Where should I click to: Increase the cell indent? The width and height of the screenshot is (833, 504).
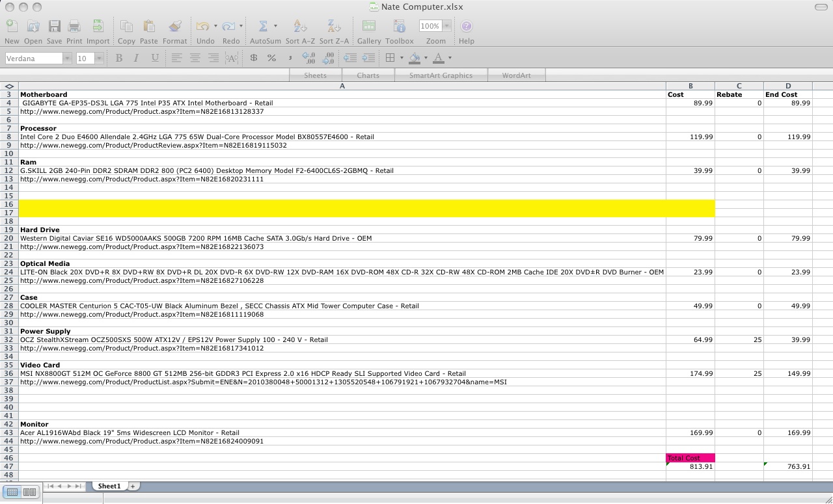point(368,58)
